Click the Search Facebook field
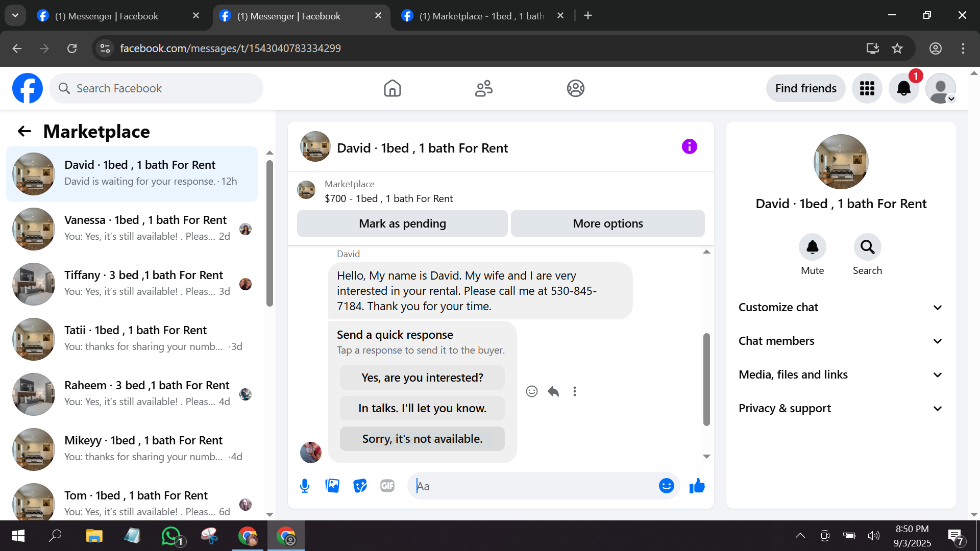This screenshot has width=980, height=551. coord(156,88)
